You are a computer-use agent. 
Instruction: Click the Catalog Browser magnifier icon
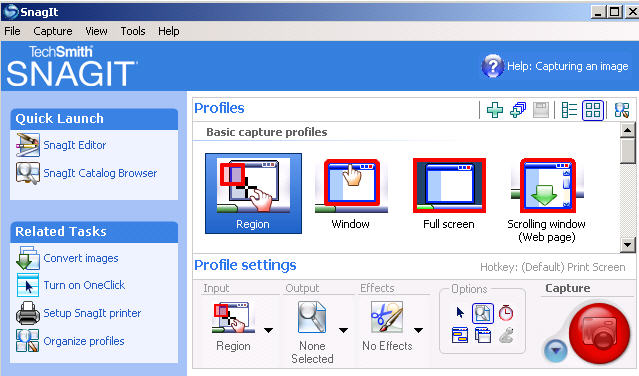click(x=28, y=173)
